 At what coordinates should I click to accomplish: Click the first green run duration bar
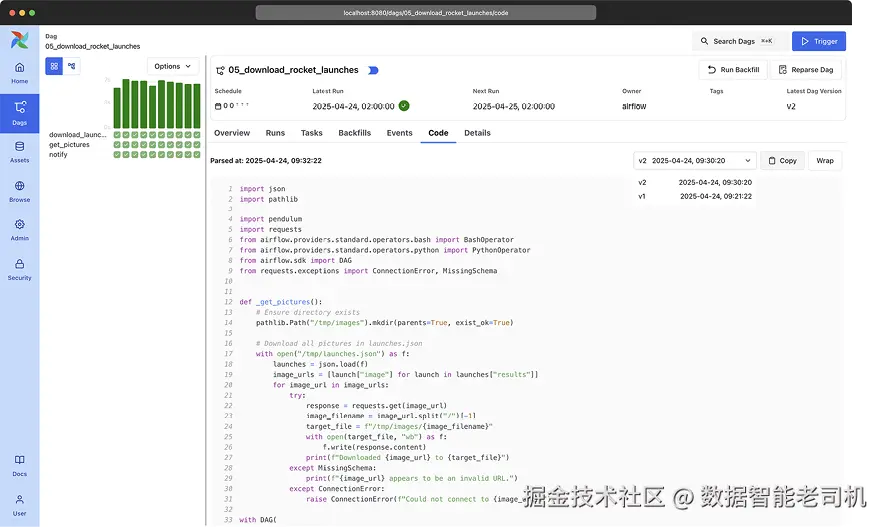pos(117,108)
